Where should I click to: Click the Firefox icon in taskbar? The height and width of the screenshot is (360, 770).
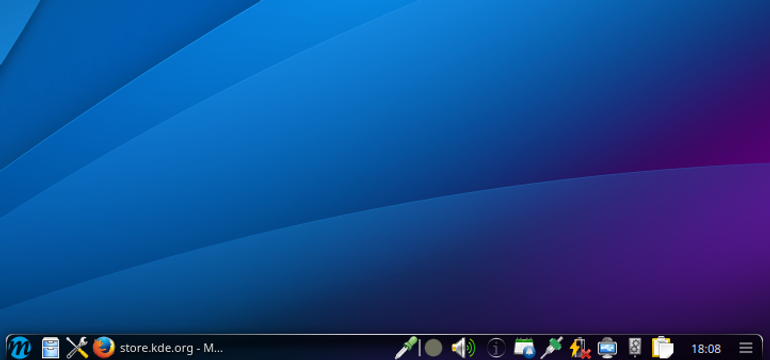click(104, 348)
